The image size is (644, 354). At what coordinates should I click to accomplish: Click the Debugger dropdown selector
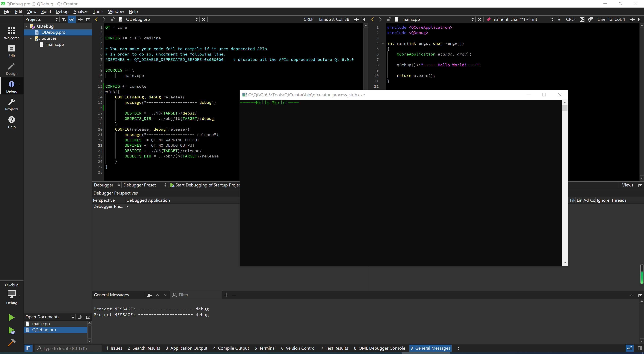click(x=106, y=185)
